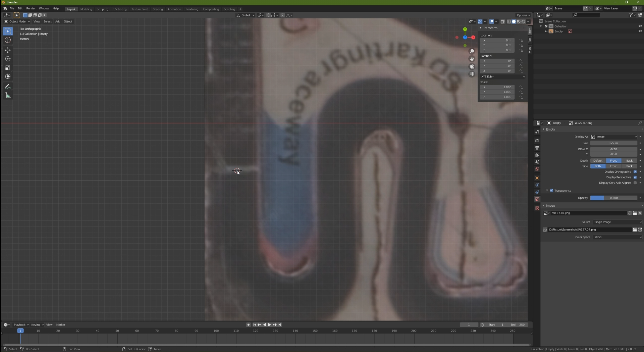The image size is (644, 352).
Task: Toggle auto keying record button
Action: coord(248,325)
